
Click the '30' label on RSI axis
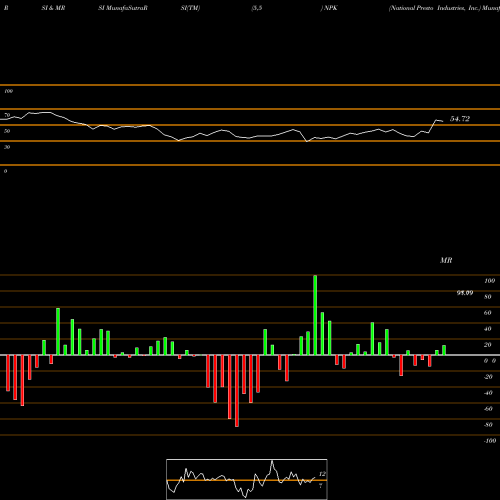click(x=7, y=147)
